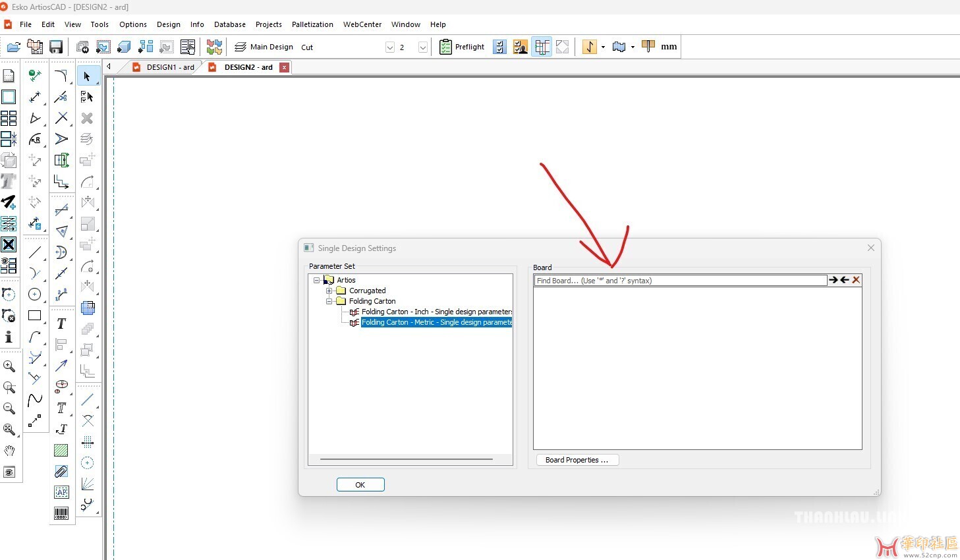Open the Tools menu
960x560 pixels.
tap(99, 24)
